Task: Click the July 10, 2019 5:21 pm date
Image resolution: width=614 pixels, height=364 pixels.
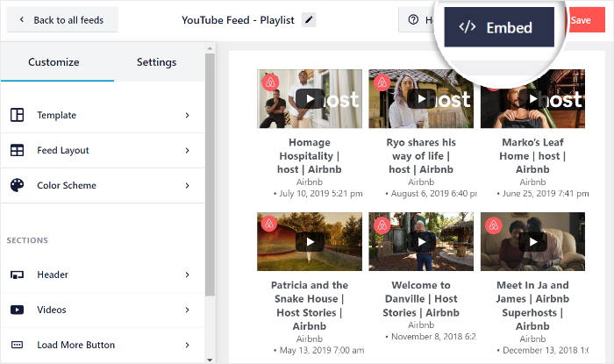Action: tap(321, 194)
